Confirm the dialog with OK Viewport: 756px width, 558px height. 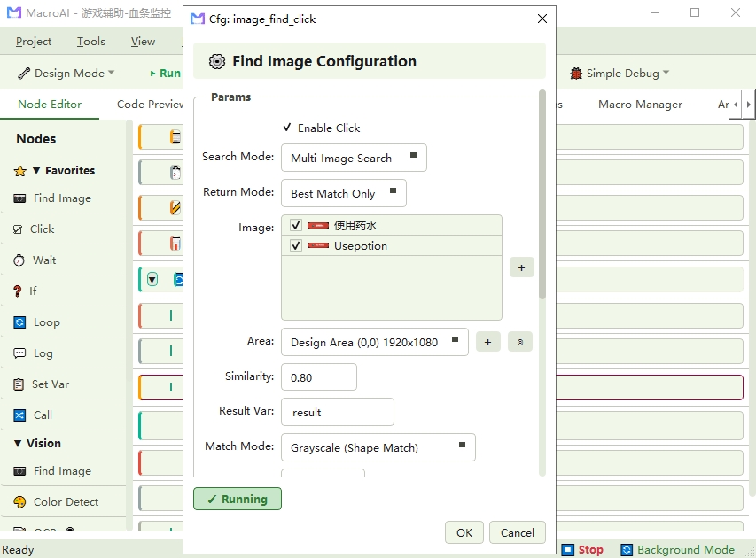point(464,532)
